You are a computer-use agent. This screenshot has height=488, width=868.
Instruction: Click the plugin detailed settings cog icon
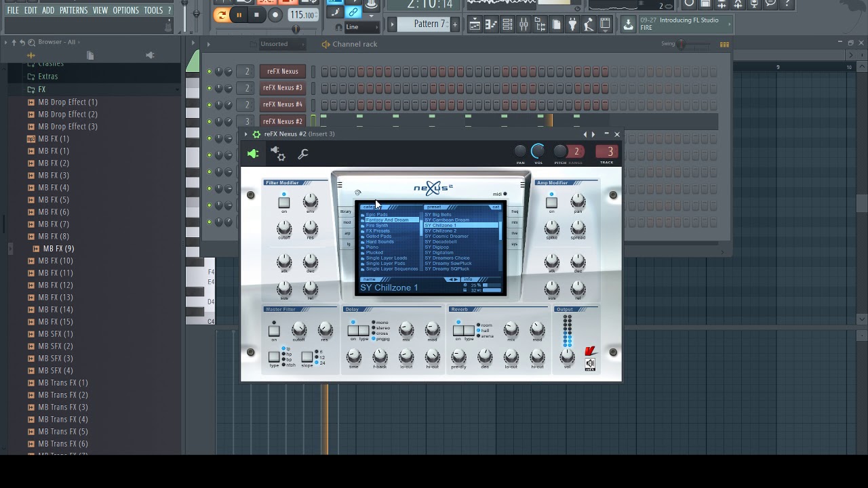coord(277,154)
